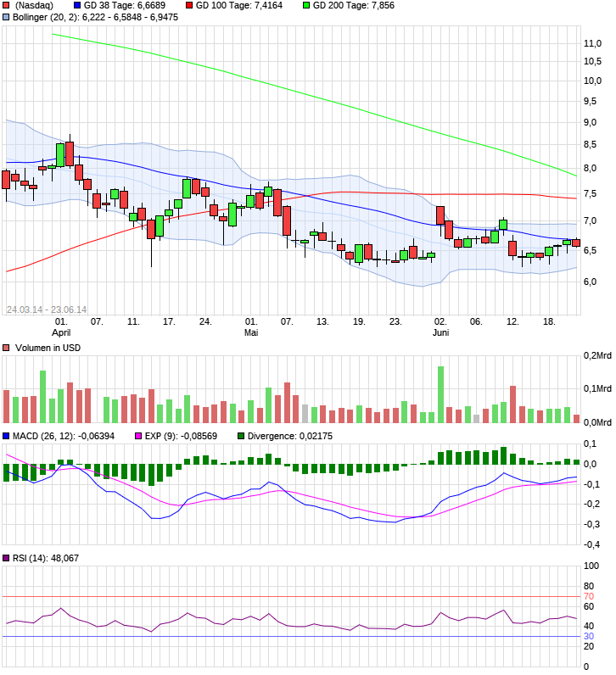Click the blue GD 38 Tage legend swatch

tap(77, 6)
